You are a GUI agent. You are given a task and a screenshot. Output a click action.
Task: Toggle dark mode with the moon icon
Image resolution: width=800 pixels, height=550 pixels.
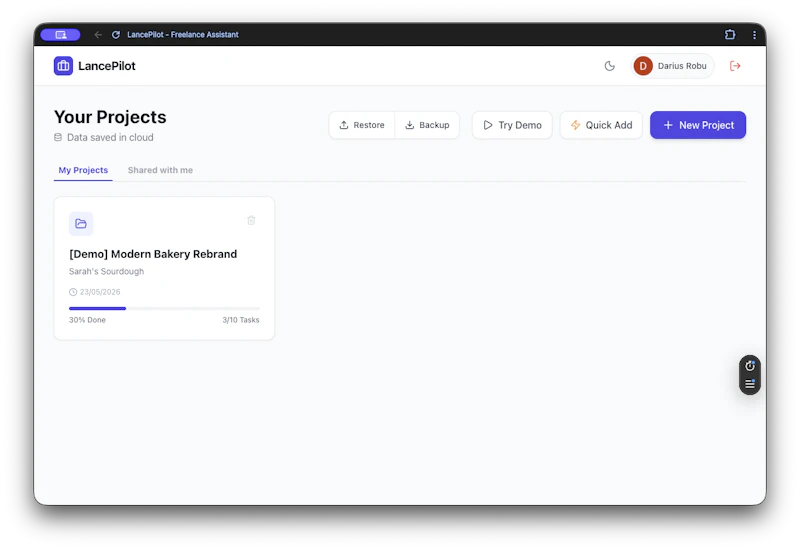(x=609, y=66)
